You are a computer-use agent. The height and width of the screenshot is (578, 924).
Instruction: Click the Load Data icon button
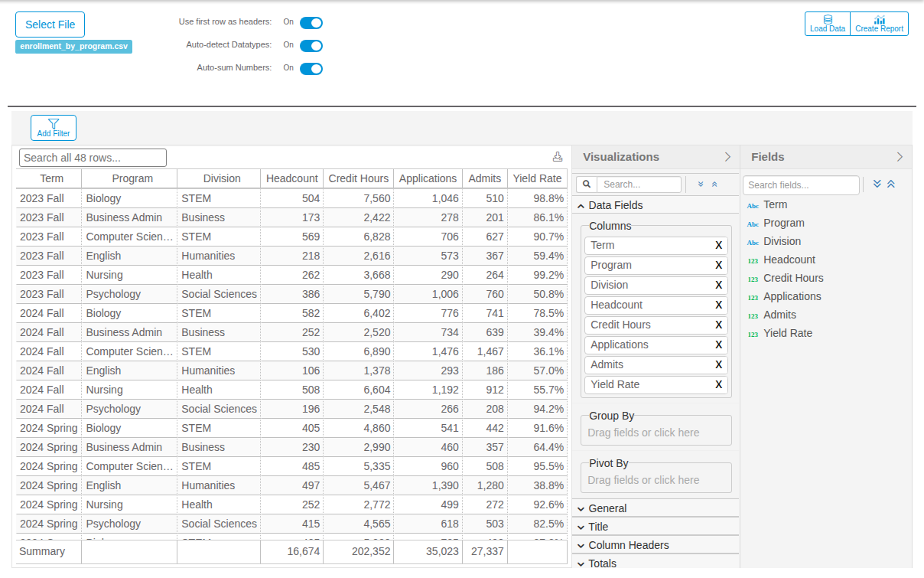[828, 24]
